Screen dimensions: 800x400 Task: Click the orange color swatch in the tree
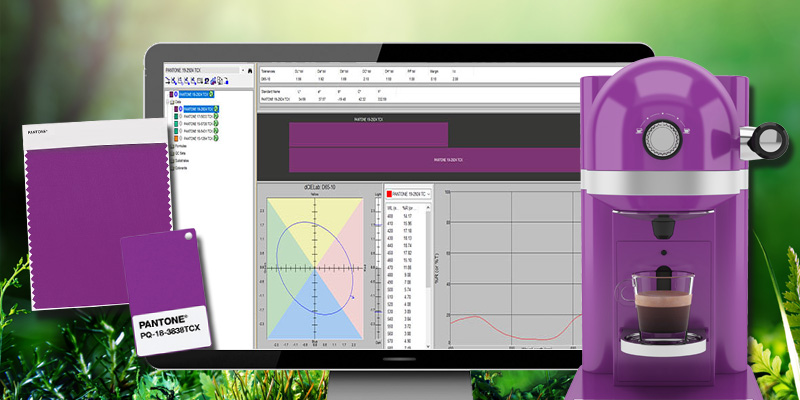pyautogui.click(x=176, y=138)
